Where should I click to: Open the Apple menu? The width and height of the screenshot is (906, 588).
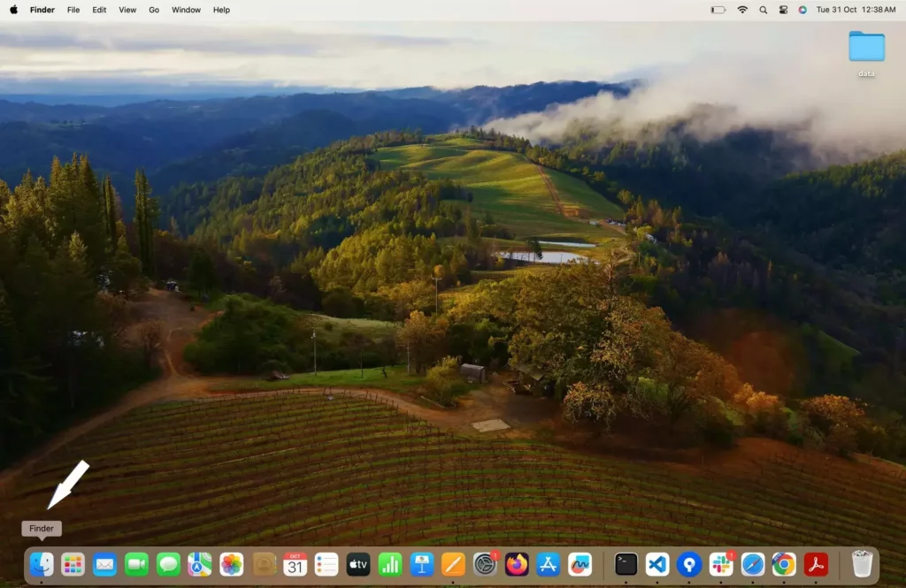click(x=13, y=10)
